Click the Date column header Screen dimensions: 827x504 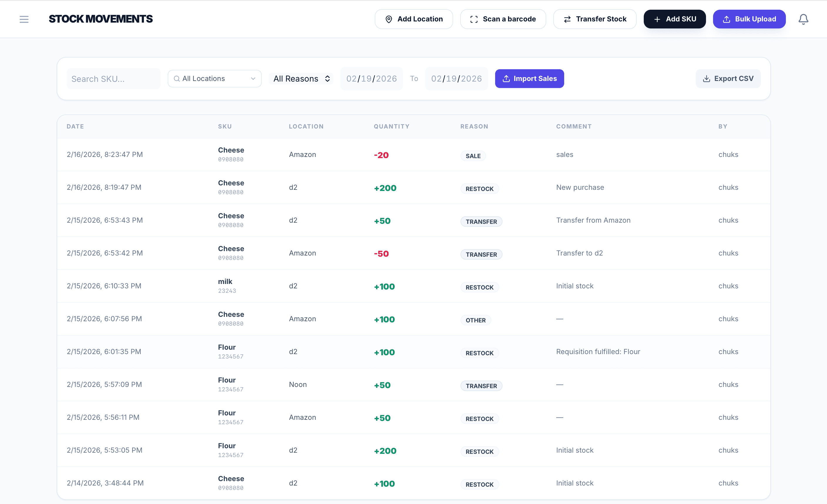tap(75, 126)
